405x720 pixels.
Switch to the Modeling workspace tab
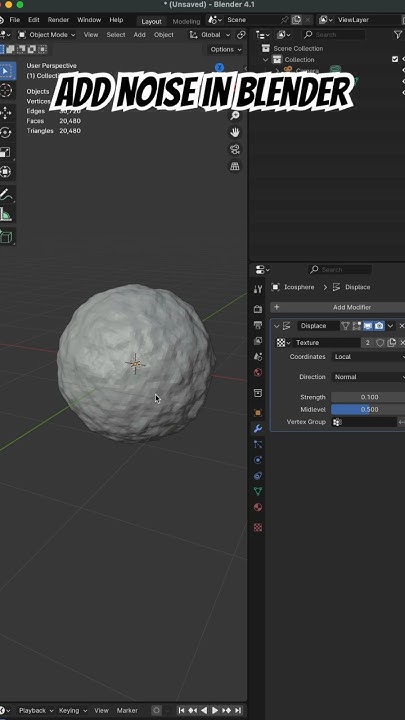(x=186, y=21)
